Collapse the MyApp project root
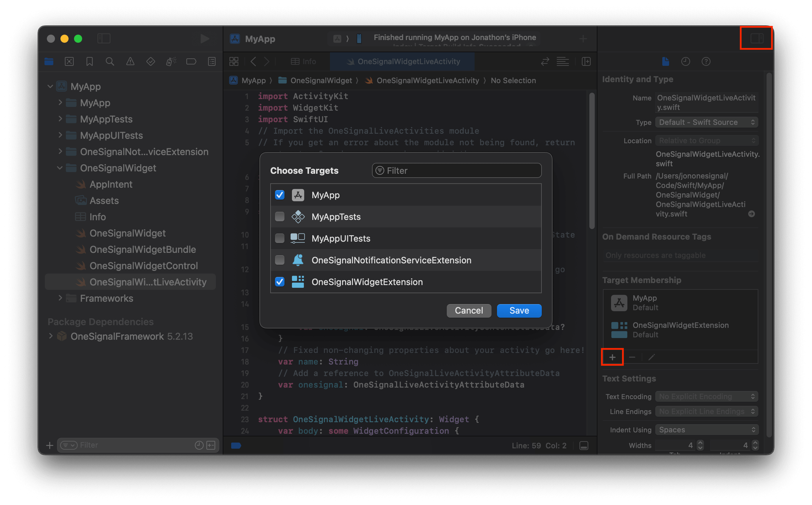812x505 pixels. 50,86
